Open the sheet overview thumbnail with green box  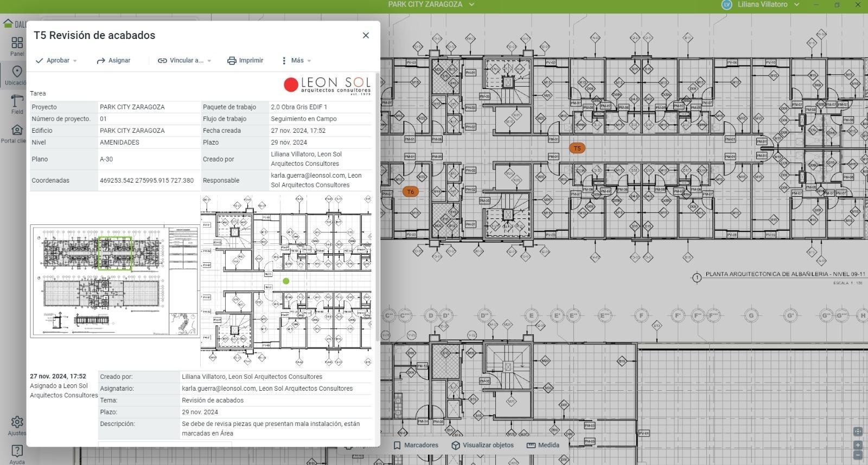(x=114, y=281)
